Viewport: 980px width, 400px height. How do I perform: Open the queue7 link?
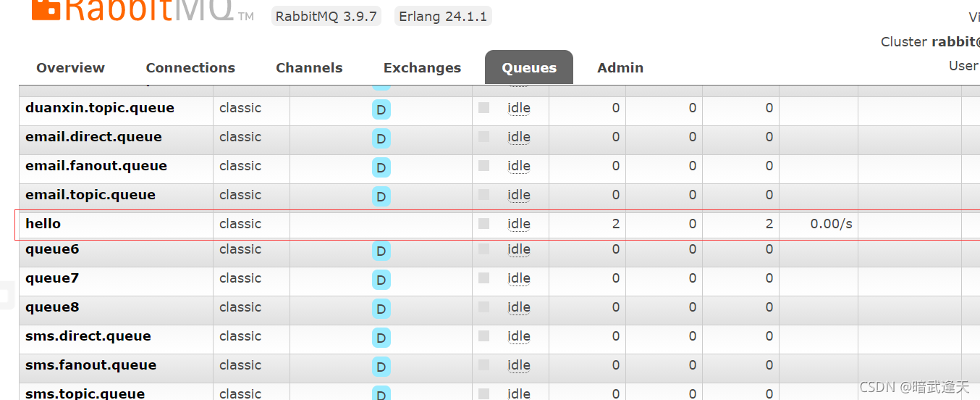[52, 278]
